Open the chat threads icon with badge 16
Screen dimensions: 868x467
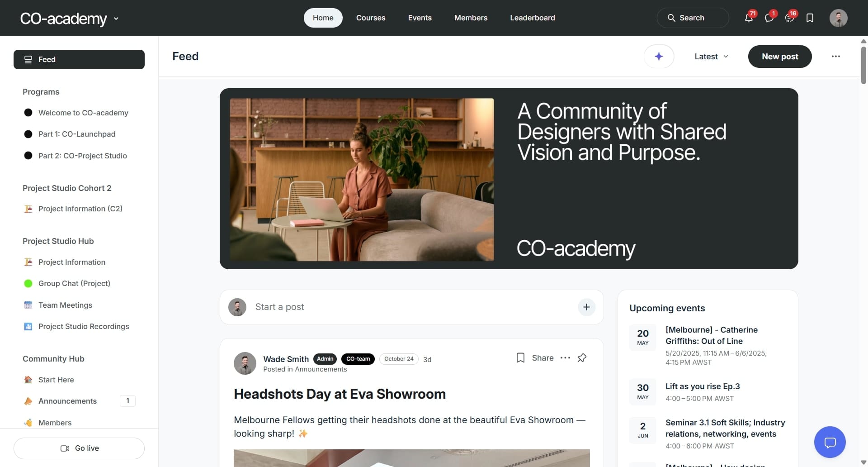coord(789,18)
